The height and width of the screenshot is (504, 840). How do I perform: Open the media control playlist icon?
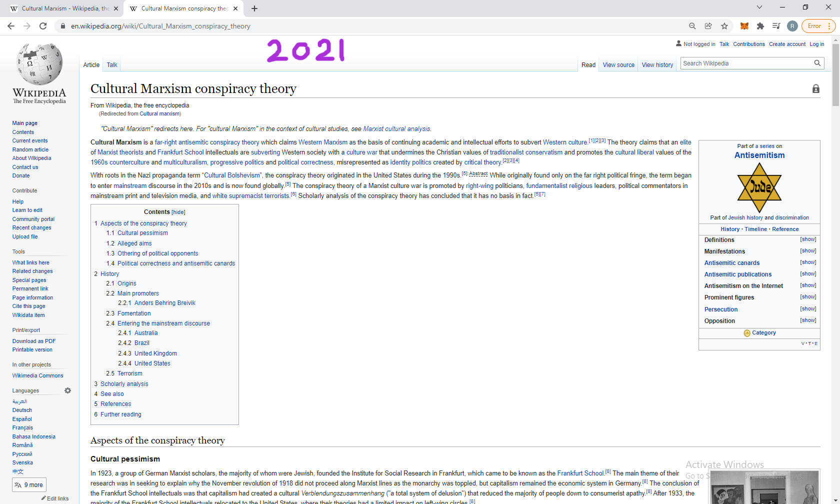(x=776, y=26)
